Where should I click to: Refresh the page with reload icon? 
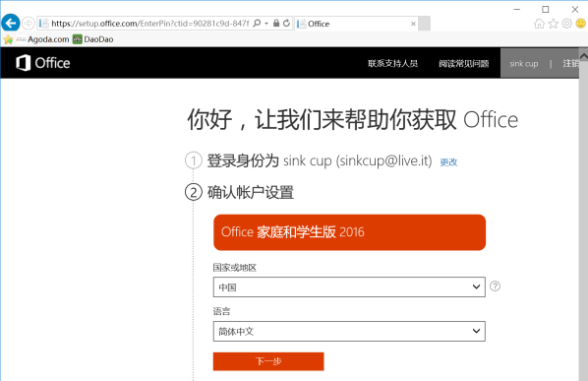pos(286,24)
